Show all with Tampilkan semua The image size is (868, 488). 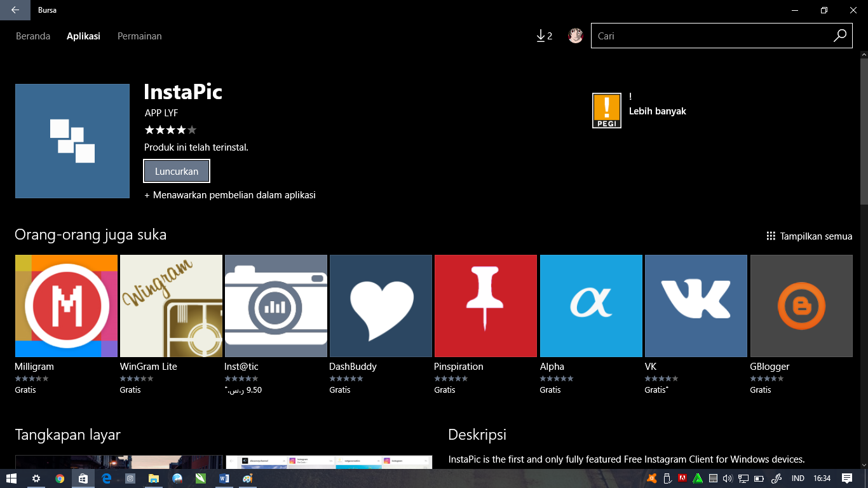click(x=809, y=236)
